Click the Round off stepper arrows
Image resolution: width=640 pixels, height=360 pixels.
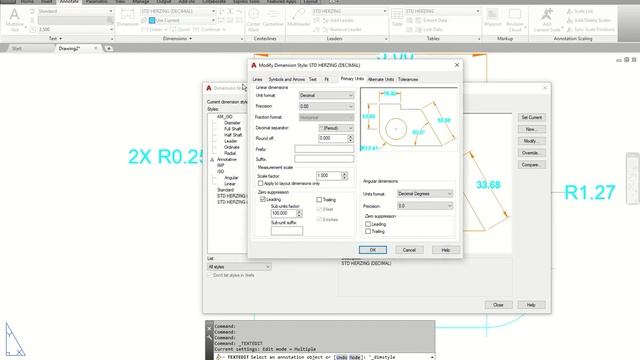click(x=350, y=138)
